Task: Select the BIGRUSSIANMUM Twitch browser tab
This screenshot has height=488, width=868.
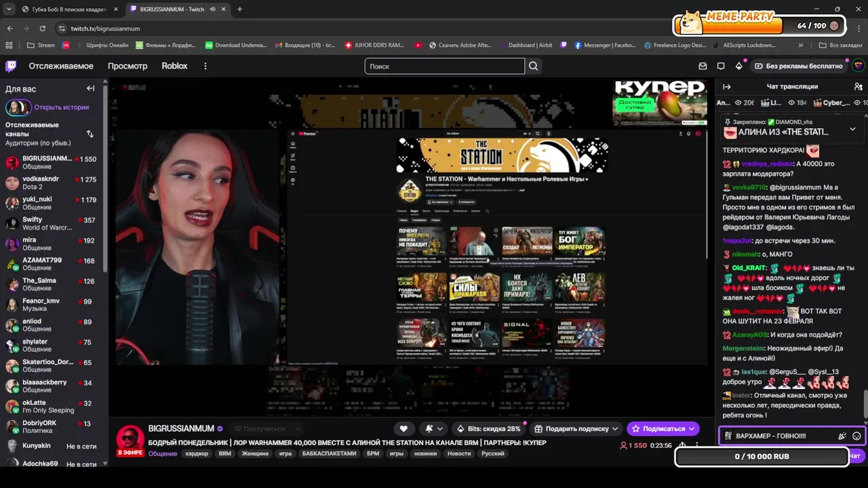Action: click(x=178, y=9)
